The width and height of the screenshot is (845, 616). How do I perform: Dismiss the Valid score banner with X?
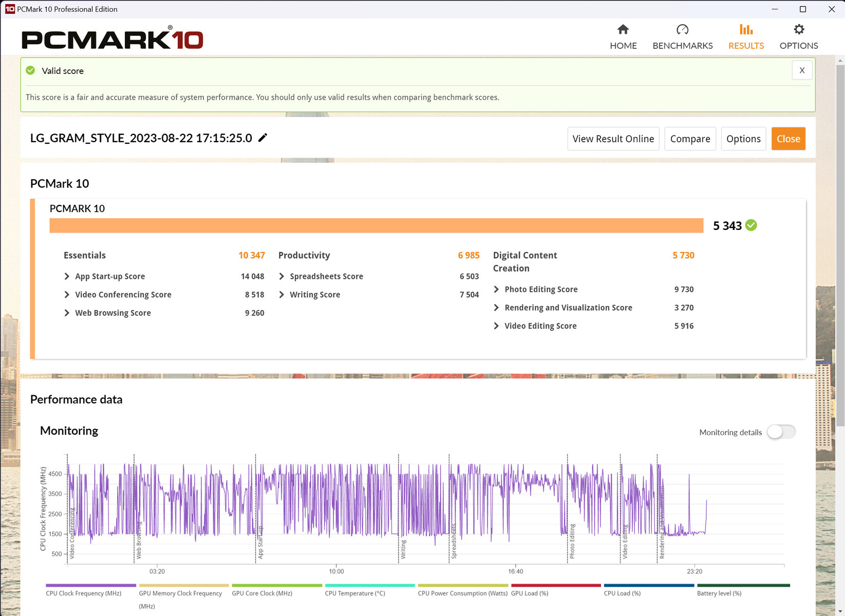(x=802, y=70)
